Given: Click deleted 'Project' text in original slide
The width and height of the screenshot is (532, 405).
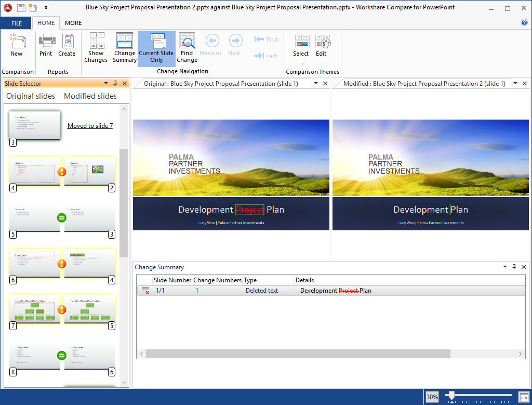Looking at the screenshot, I should tap(250, 210).
